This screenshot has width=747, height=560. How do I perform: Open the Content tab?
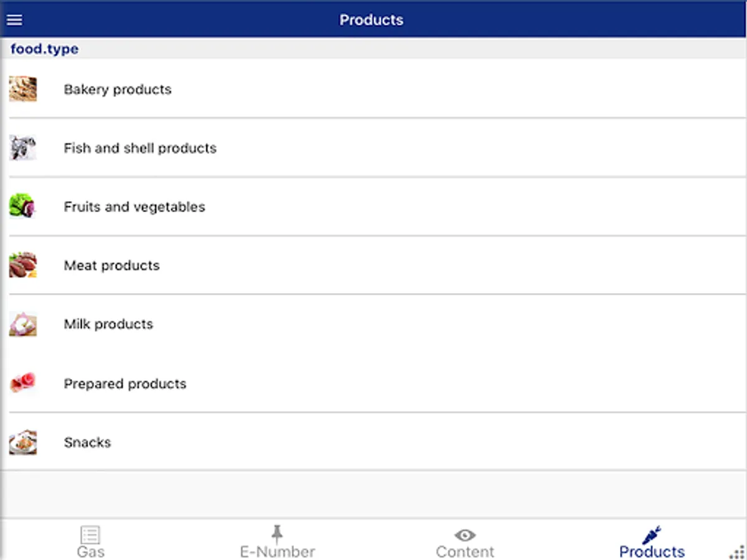click(465, 542)
